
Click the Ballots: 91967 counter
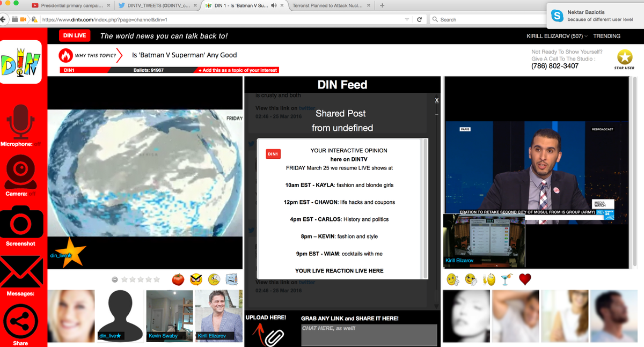tap(148, 70)
